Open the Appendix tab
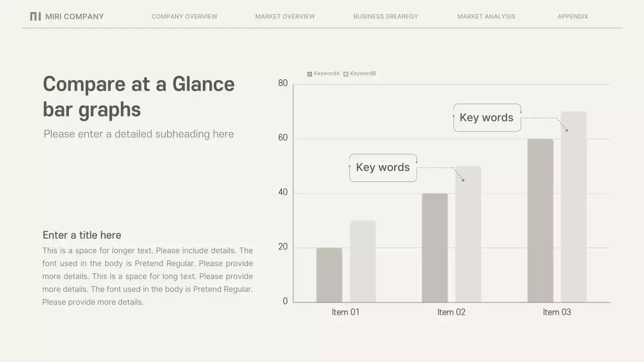The image size is (644, 362). click(x=573, y=17)
